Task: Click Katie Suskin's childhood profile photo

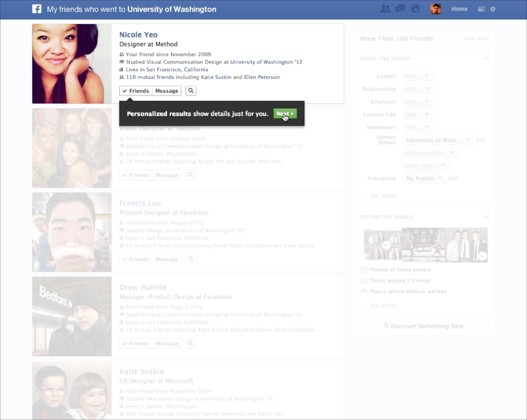Action: pos(72,390)
